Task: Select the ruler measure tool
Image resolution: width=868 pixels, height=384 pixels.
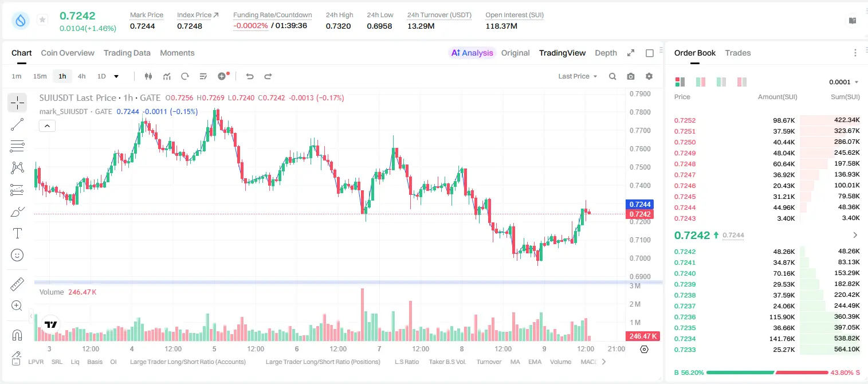Action: tap(17, 284)
